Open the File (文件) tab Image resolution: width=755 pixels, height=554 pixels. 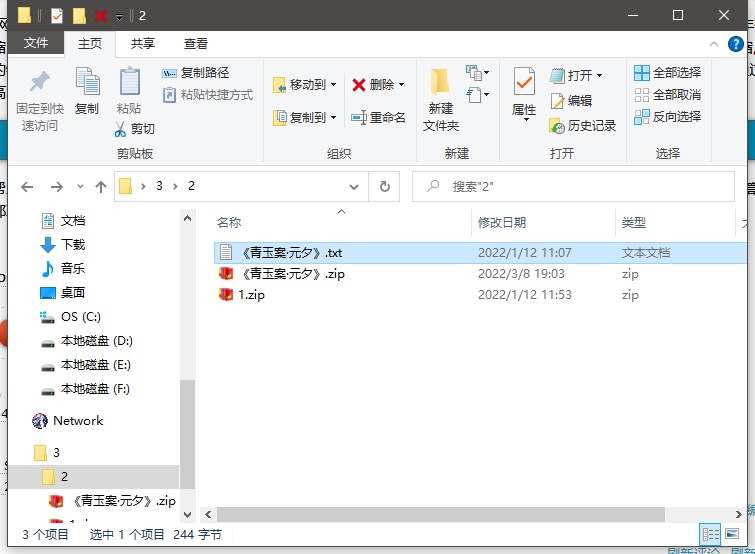tap(36, 43)
